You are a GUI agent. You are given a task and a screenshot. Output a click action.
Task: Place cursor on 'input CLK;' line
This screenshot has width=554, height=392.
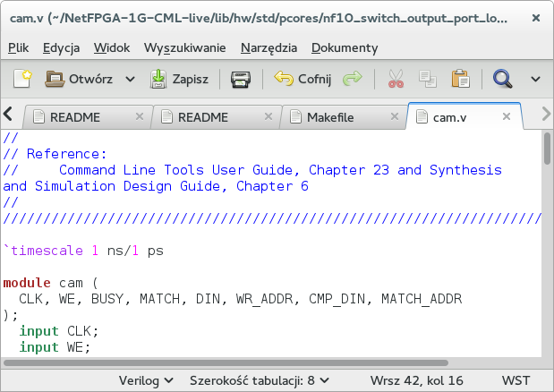coord(59,331)
